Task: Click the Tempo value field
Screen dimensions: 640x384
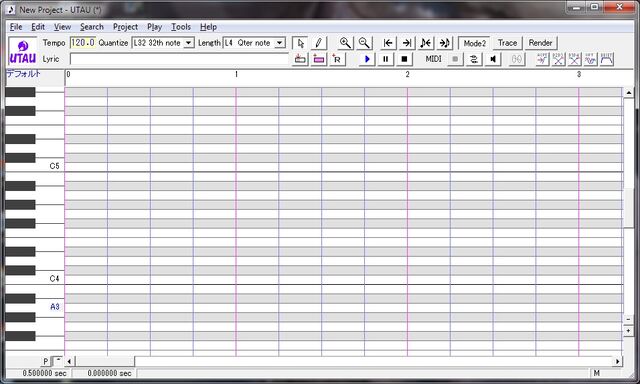Action: tap(83, 43)
